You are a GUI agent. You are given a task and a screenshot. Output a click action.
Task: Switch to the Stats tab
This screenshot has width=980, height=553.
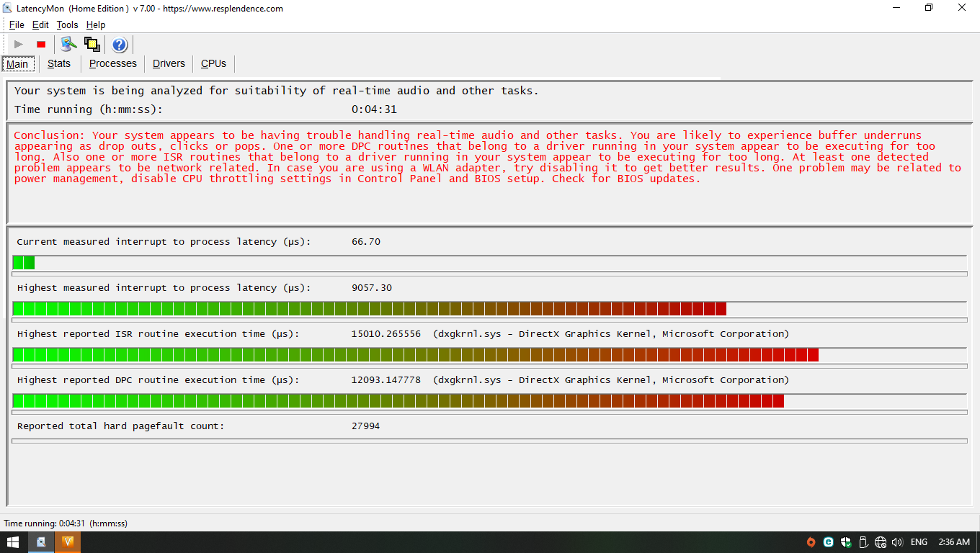(x=59, y=63)
